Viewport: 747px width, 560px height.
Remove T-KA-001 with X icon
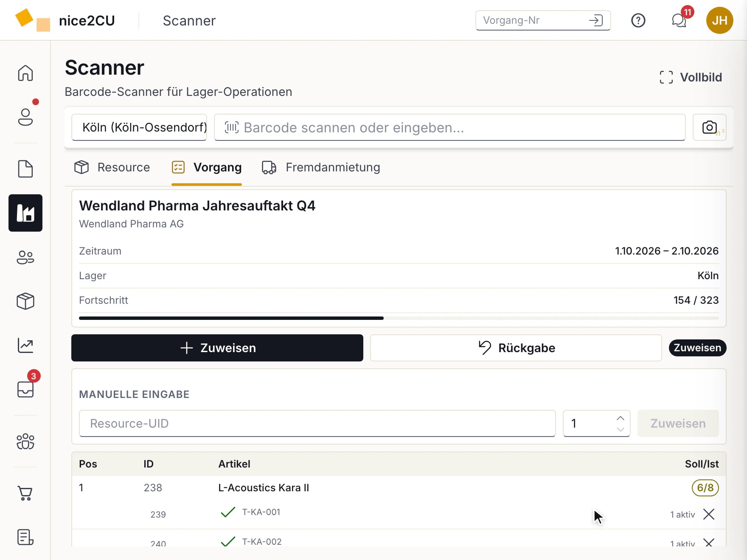point(709,514)
